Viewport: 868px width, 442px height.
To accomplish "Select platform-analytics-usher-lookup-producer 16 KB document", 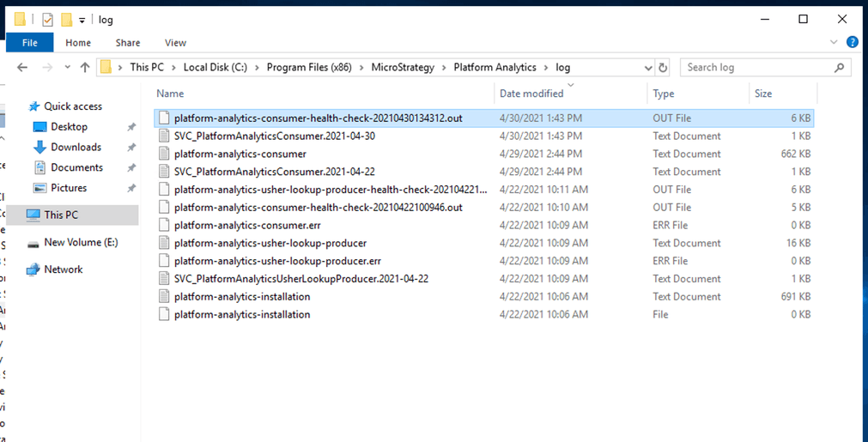I will pyautogui.click(x=484, y=243).
